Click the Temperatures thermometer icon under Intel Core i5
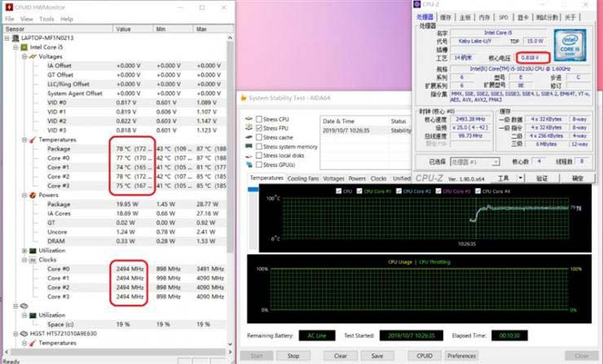 coord(33,139)
